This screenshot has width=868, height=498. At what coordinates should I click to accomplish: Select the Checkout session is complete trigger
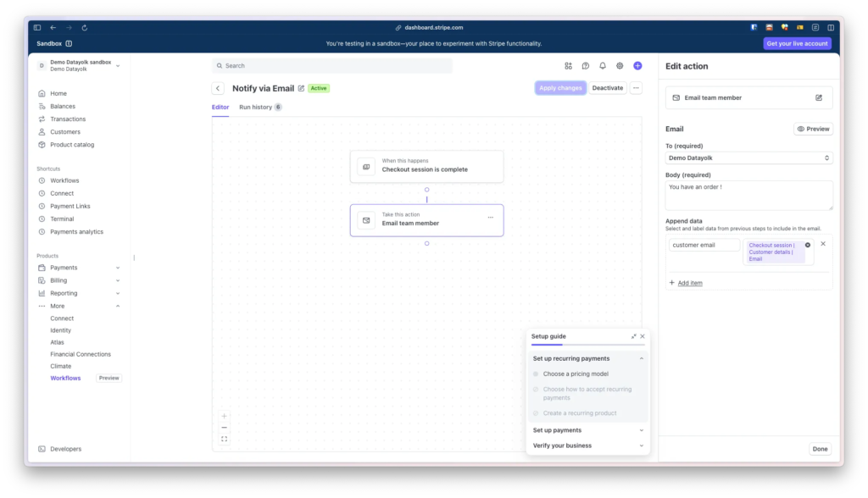[427, 167]
